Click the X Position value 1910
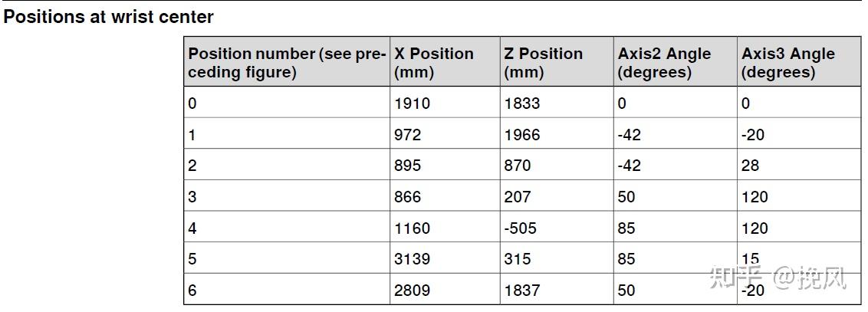Image resolution: width=868 pixels, height=312 pixels. pos(413,103)
